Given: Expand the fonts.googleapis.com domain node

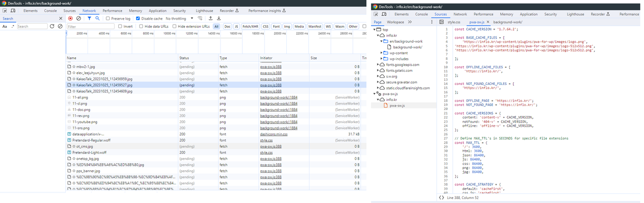Looking at the screenshot, I should (378, 65).
